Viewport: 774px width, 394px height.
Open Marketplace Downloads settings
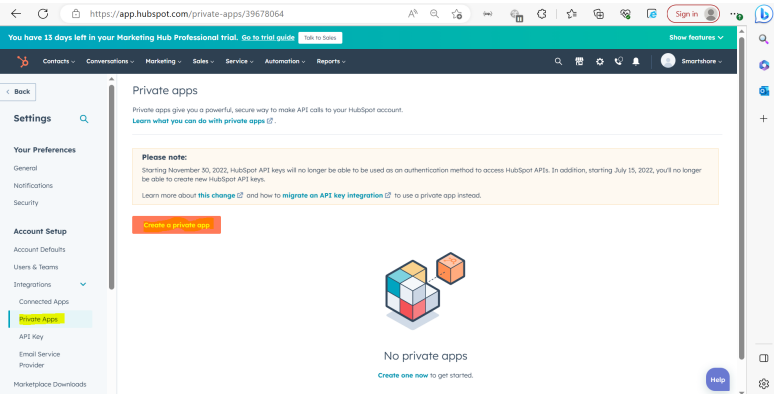[x=50, y=384]
